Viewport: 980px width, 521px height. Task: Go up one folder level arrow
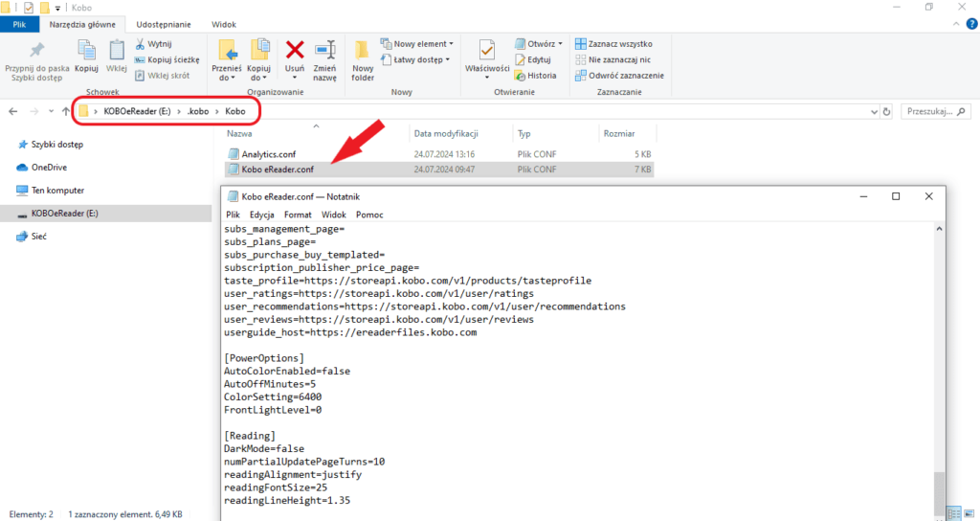point(66,111)
